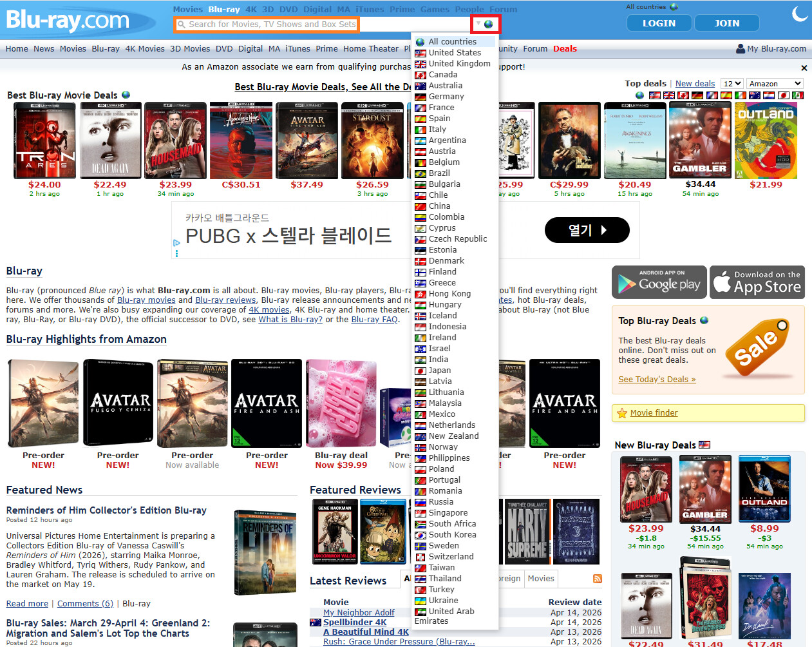Click the Google Play Android app badge
Screen dimensions: 812x647
(659, 282)
